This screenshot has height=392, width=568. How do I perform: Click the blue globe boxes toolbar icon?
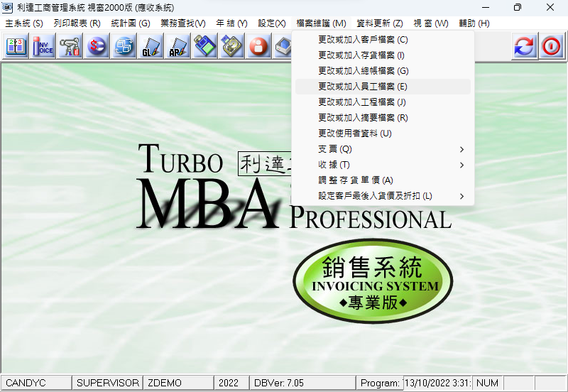pyautogui.click(x=124, y=46)
